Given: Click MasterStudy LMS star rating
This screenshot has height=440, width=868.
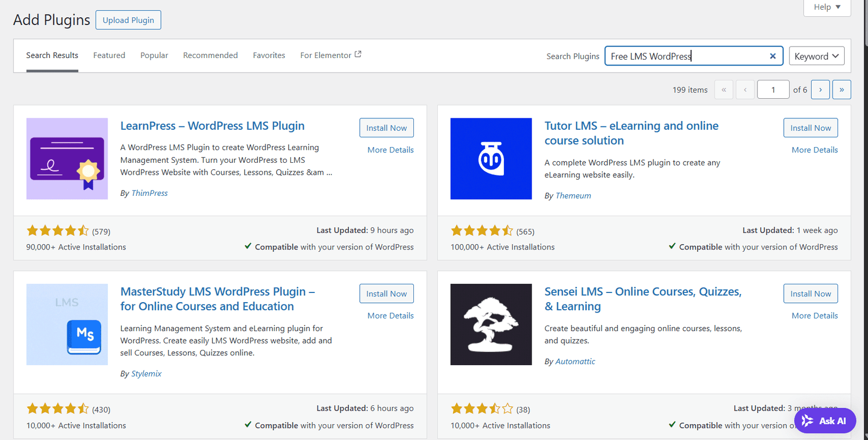Looking at the screenshot, I should [58, 409].
